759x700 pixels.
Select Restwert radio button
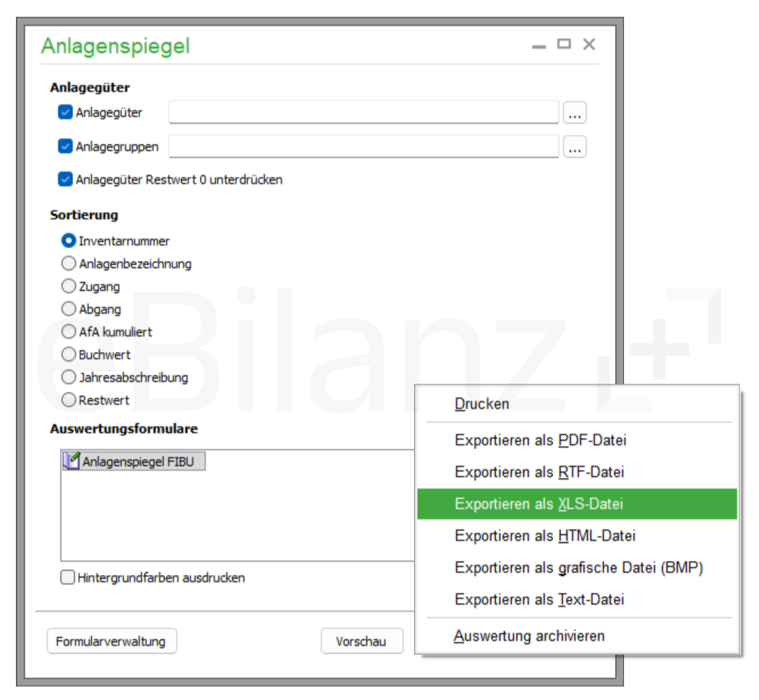(x=69, y=400)
